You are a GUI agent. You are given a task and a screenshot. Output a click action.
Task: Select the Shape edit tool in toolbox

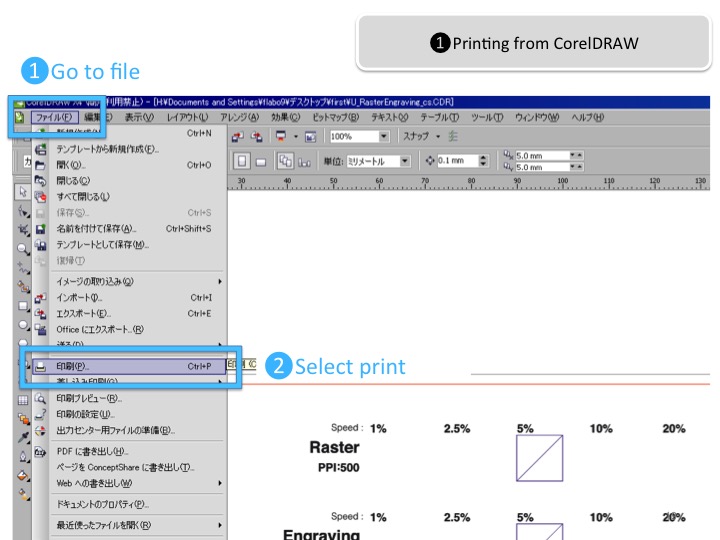coord(22,211)
